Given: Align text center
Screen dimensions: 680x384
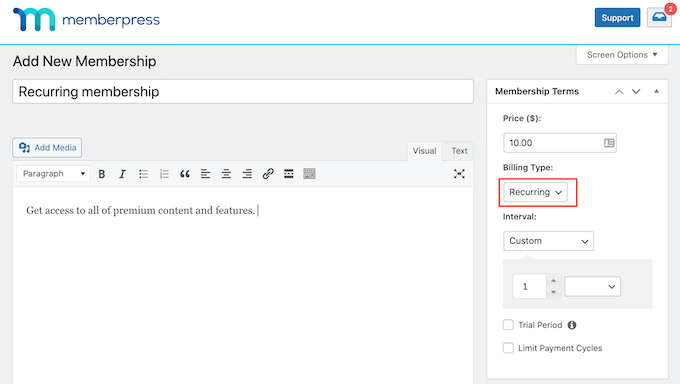Looking at the screenshot, I should [x=226, y=174].
